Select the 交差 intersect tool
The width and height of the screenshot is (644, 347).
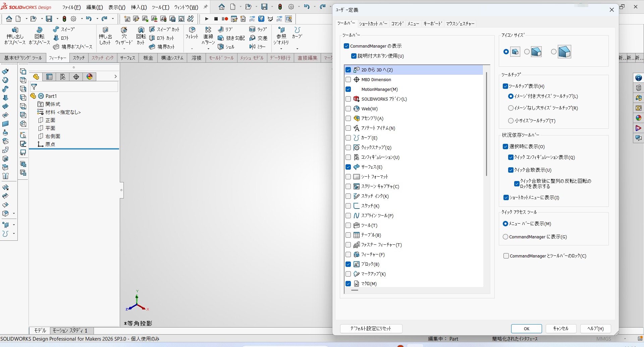(x=258, y=38)
